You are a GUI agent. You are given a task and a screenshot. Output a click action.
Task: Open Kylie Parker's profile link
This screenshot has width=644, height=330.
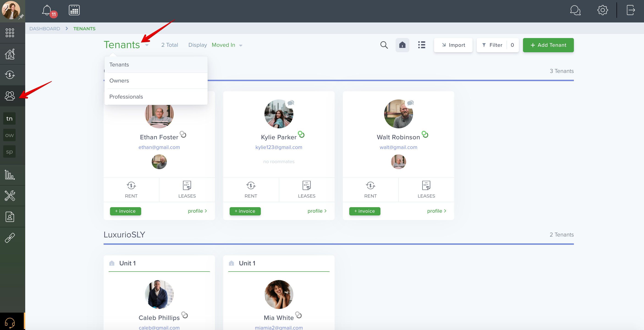tap(317, 211)
